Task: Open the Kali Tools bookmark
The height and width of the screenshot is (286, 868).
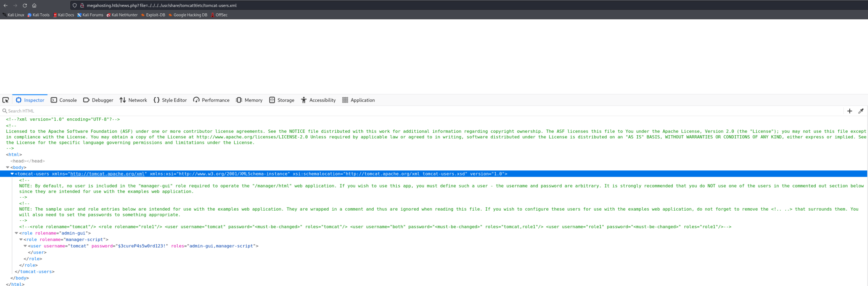Action: [x=38, y=15]
